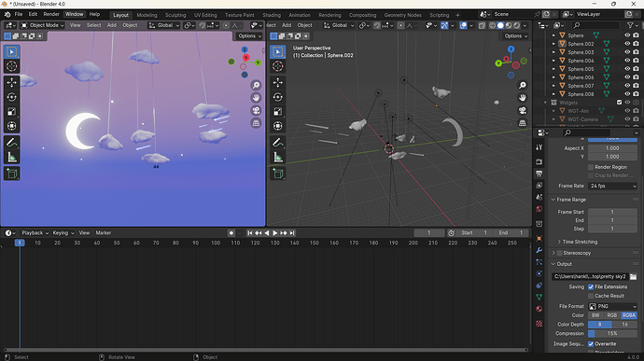The width and height of the screenshot is (644, 361).
Task: Browse output folder path icon
Action: (633, 276)
